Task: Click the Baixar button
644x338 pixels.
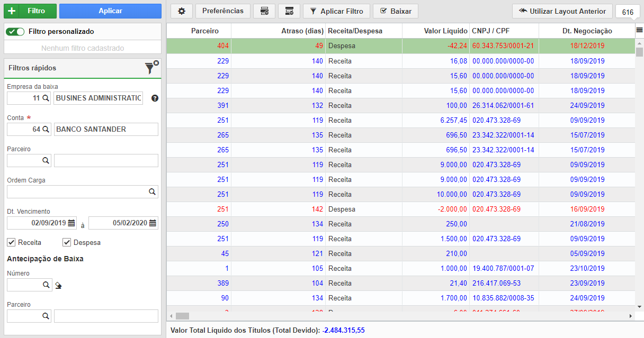Action: 396,11
